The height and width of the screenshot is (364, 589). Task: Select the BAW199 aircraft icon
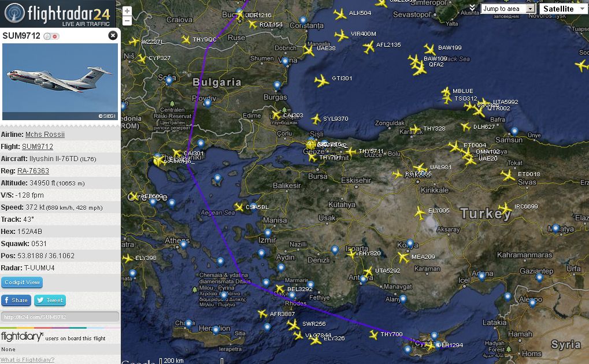(429, 49)
